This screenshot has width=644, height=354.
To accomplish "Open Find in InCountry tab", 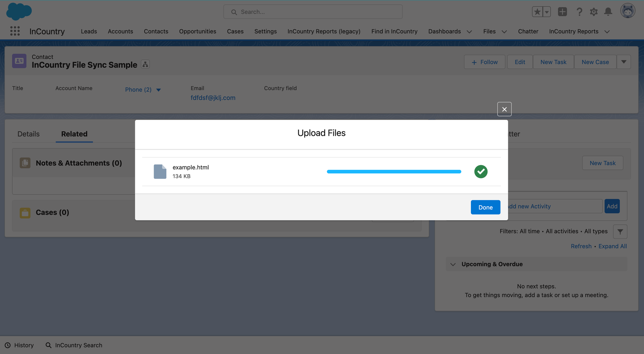I will [x=394, y=31].
